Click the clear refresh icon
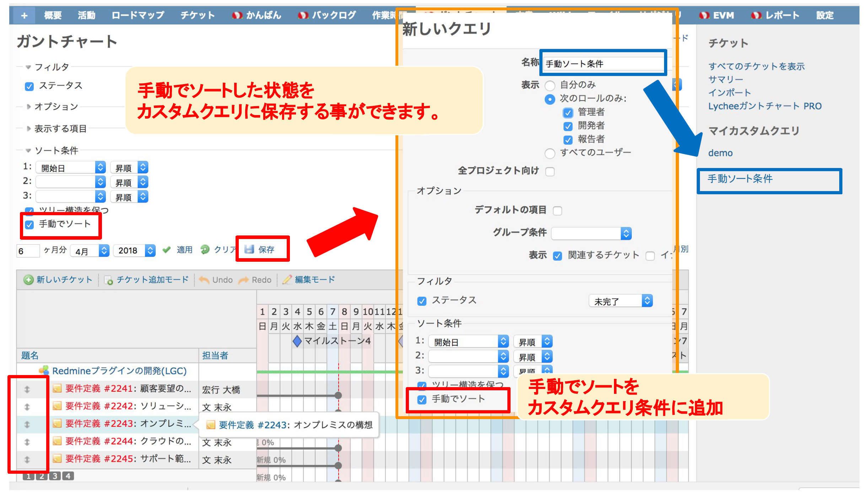868x494 pixels. pos(205,250)
